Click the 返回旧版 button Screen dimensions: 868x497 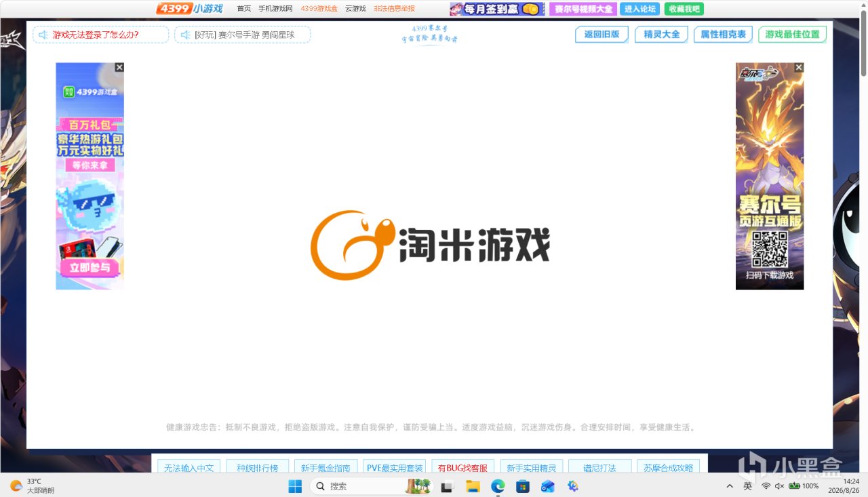[601, 35]
